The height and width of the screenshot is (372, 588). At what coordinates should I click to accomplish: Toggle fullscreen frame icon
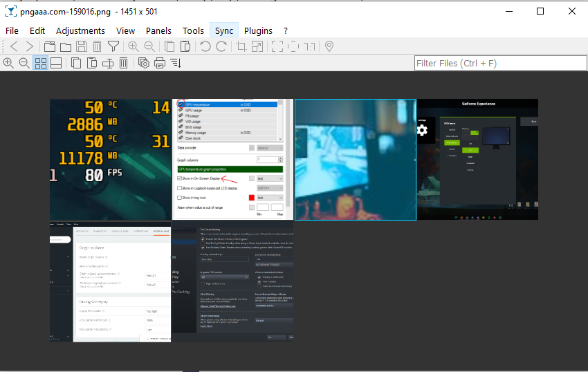click(x=277, y=46)
